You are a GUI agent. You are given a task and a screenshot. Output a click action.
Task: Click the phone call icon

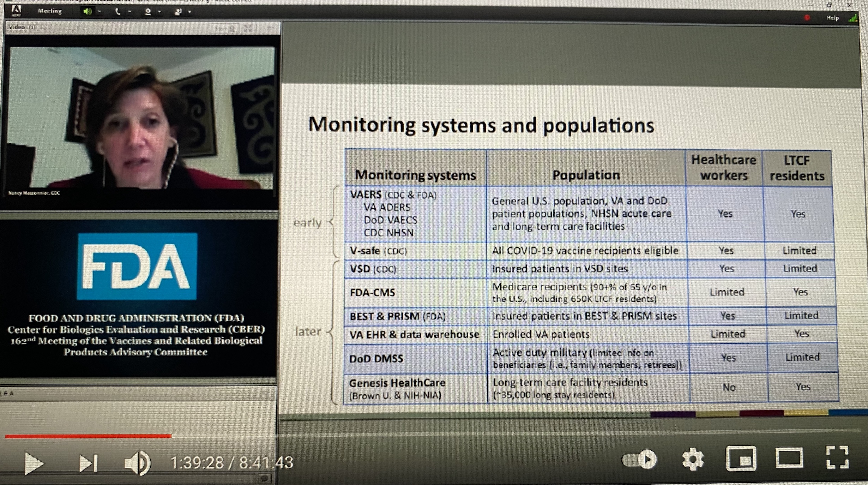click(x=118, y=12)
